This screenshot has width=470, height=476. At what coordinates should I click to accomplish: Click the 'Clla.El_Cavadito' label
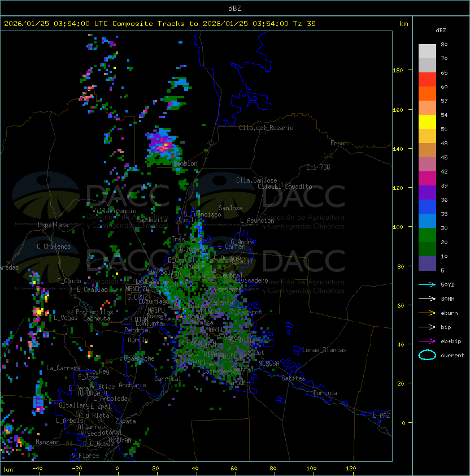285,187
